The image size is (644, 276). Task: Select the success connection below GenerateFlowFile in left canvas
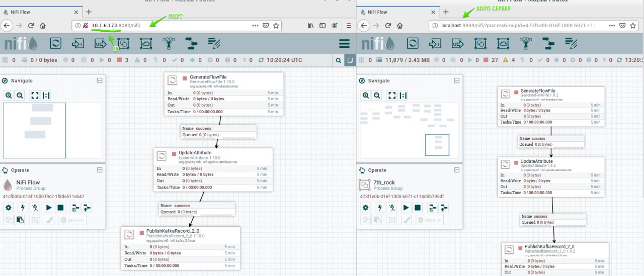point(218,132)
